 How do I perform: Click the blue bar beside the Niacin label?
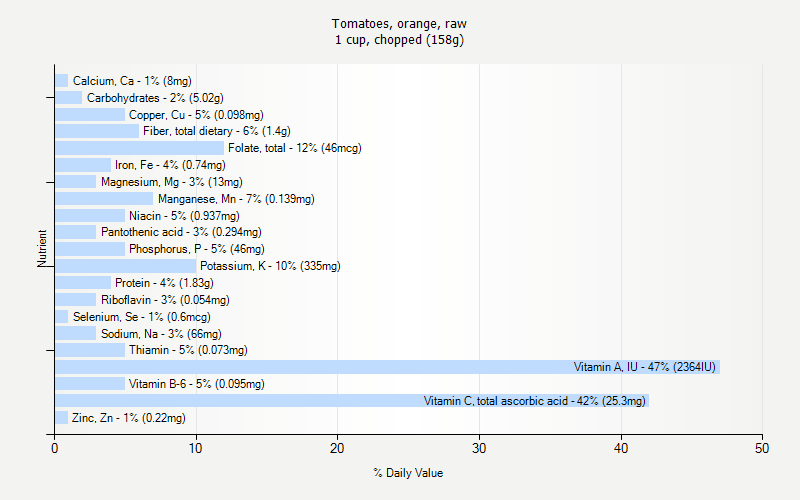click(x=90, y=215)
